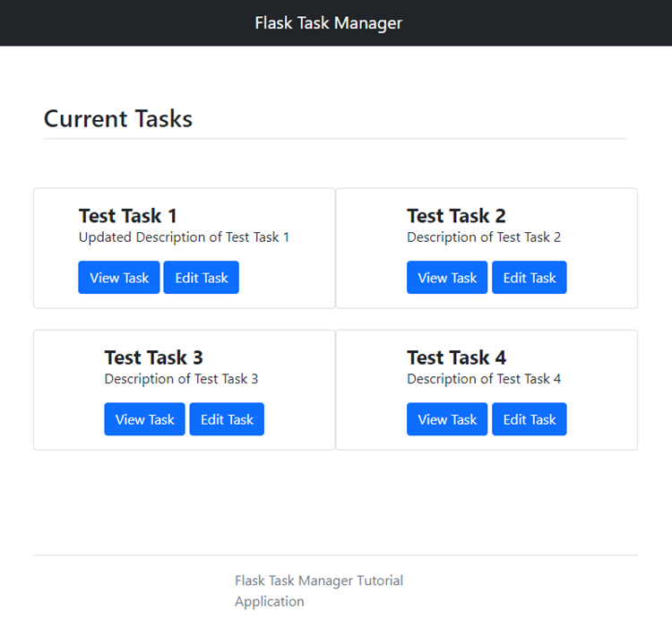Click View Task for Test Task 1
Image resolution: width=672 pixels, height=620 pixels.
pyautogui.click(x=118, y=277)
